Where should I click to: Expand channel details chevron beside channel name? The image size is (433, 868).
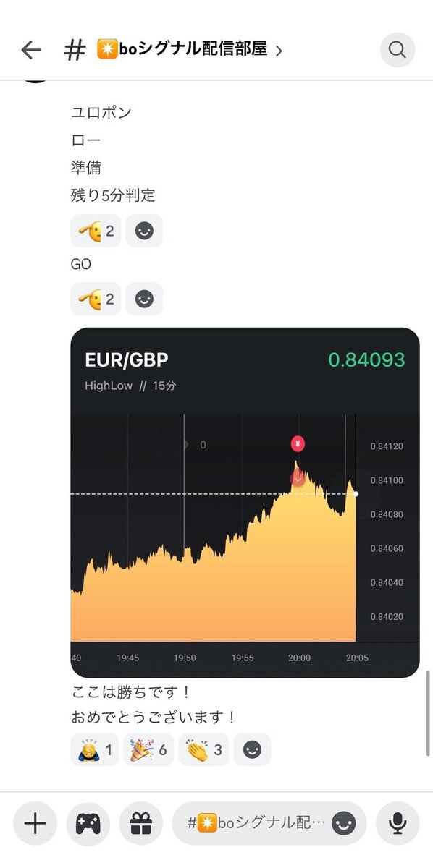[x=279, y=51]
